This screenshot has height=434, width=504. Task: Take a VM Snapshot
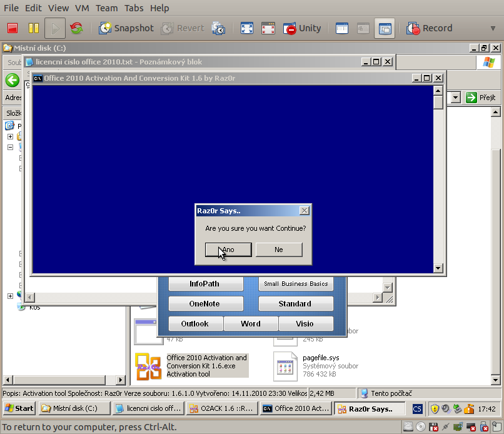[x=126, y=28]
